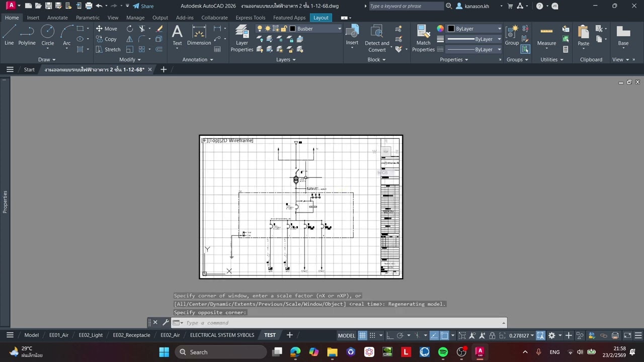Click the Move tool
Screen dimensions: 644x362
pos(106,29)
